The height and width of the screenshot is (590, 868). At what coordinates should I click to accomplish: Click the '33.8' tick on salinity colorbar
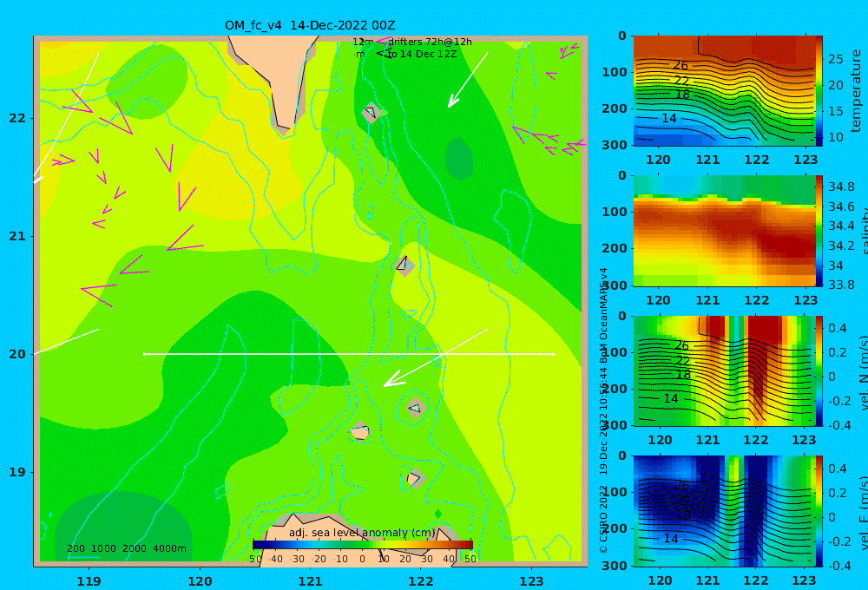(841, 285)
